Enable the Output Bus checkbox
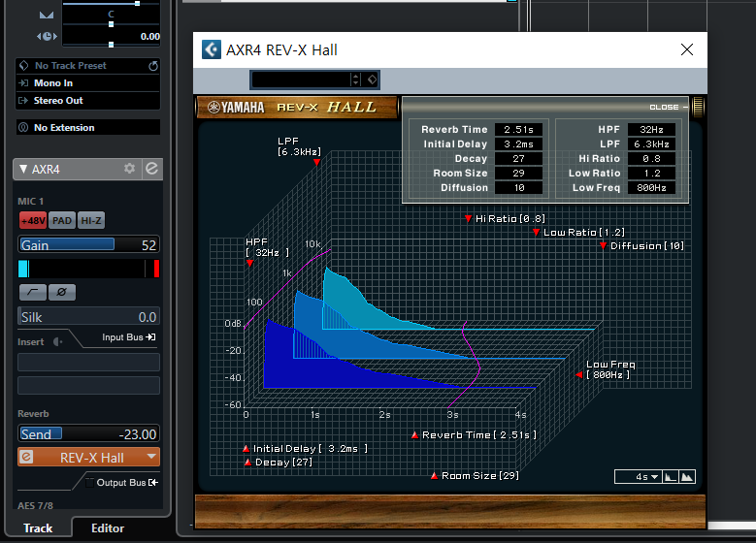 click(x=89, y=483)
